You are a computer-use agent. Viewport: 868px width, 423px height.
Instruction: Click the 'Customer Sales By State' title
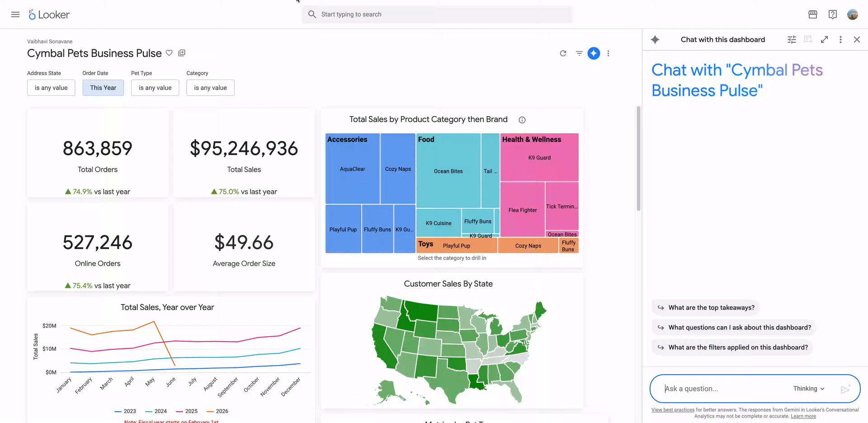(448, 284)
